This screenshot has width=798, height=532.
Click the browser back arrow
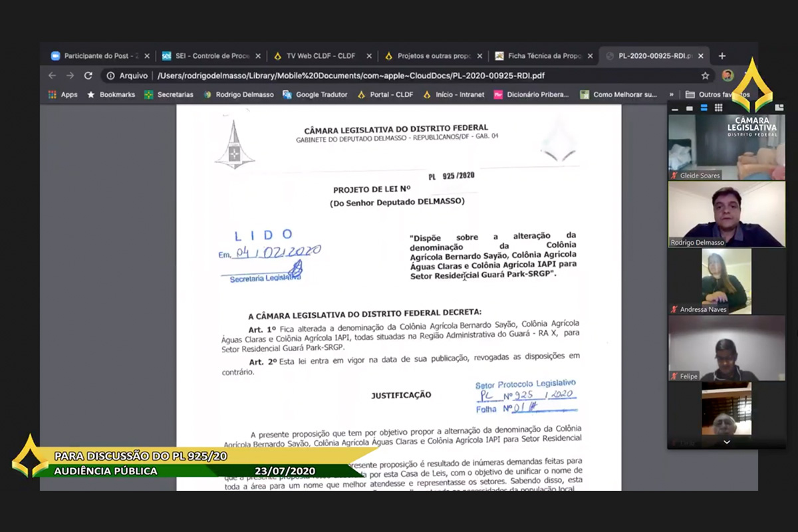[x=53, y=76]
